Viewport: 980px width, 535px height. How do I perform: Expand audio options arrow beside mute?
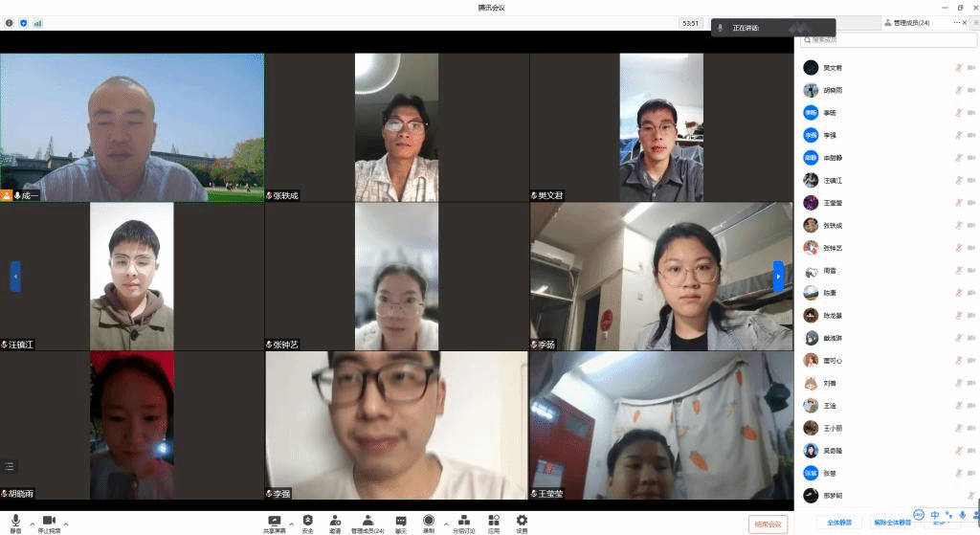click(33, 523)
